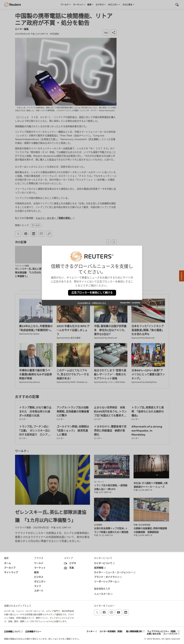The image size is (184, 644).
Task: Open recommended story トヨタのHV、需要急増
Action: pyautogui.click(x=110, y=431)
